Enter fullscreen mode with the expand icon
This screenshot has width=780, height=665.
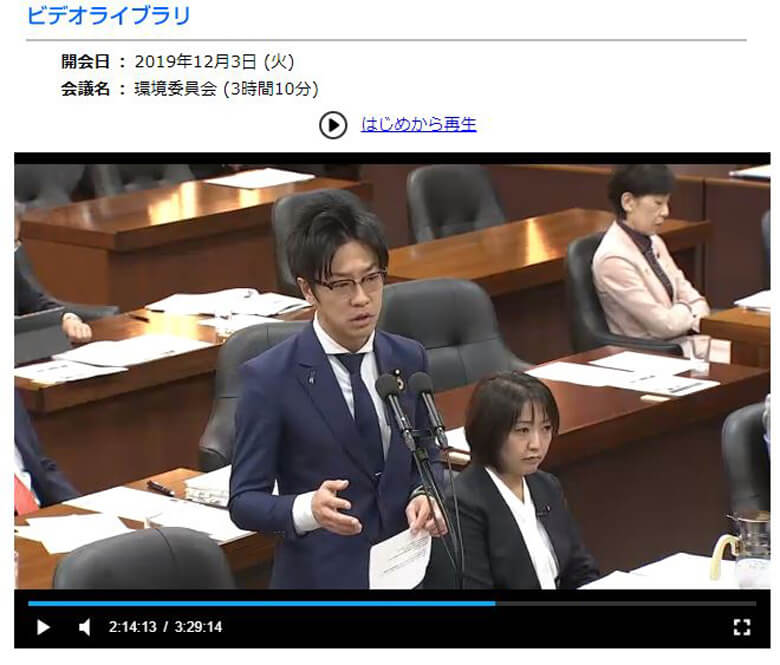coord(742,627)
